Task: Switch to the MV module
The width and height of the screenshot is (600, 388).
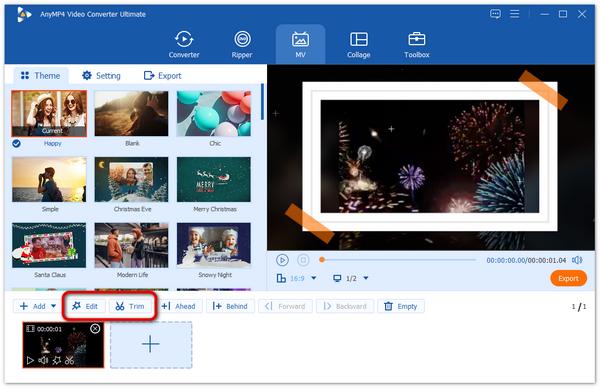Action: click(300, 45)
